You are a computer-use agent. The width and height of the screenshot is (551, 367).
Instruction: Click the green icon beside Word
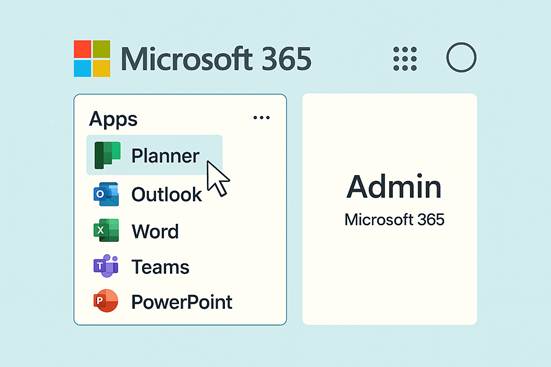click(x=106, y=231)
